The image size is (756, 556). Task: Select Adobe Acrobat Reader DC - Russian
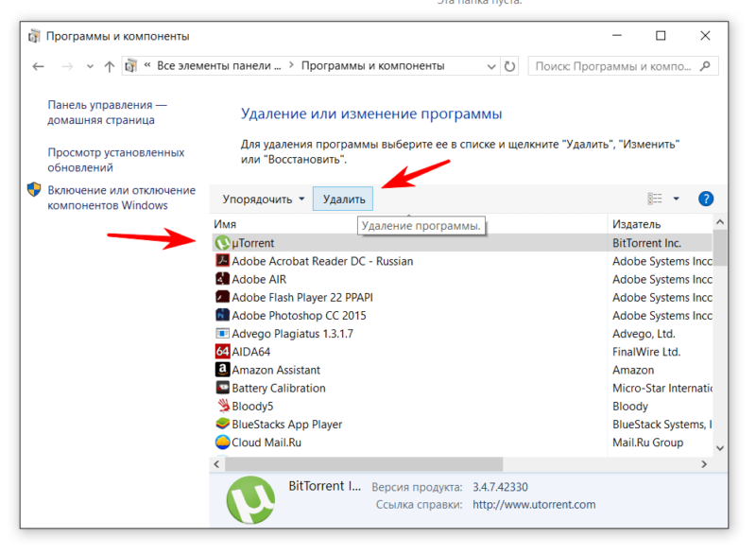322,261
